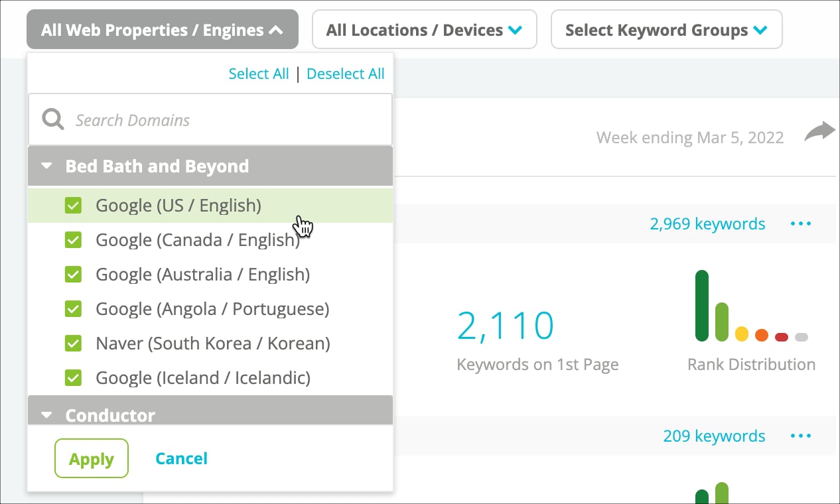Click the magnifier icon in Search Domains

point(52,120)
